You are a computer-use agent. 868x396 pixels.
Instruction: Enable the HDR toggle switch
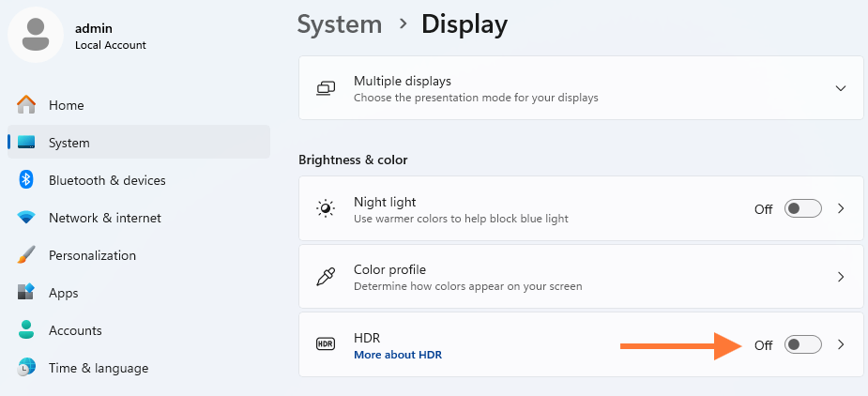coord(802,344)
